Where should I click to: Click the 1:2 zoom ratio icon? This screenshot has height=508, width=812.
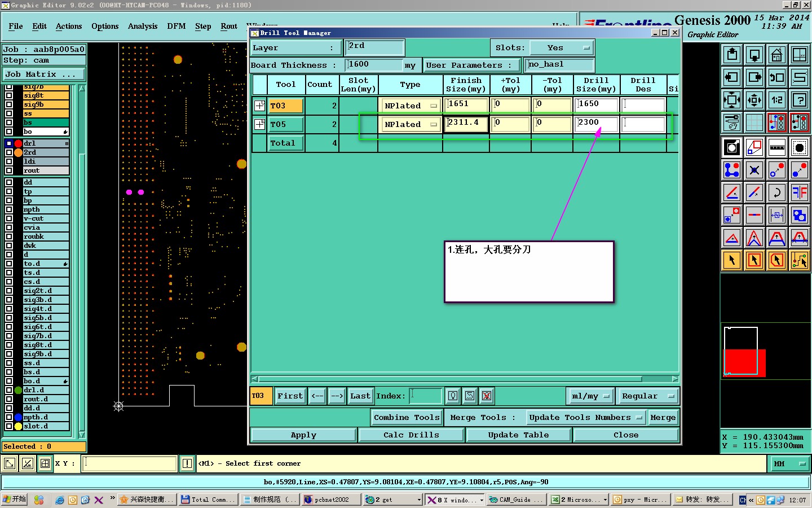pos(777,100)
